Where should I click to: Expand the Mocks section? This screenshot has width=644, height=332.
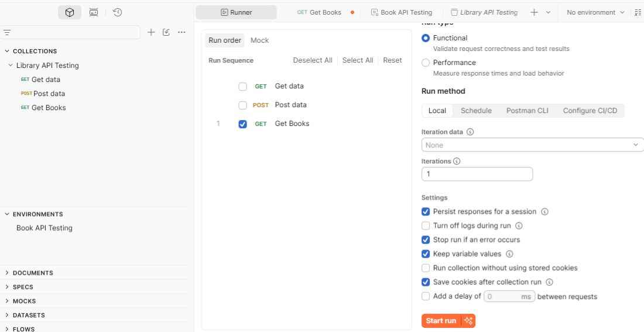(x=7, y=301)
